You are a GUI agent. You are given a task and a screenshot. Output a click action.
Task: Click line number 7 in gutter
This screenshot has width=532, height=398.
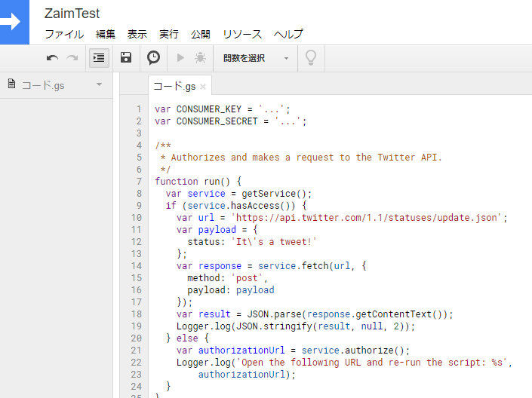[x=139, y=182]
